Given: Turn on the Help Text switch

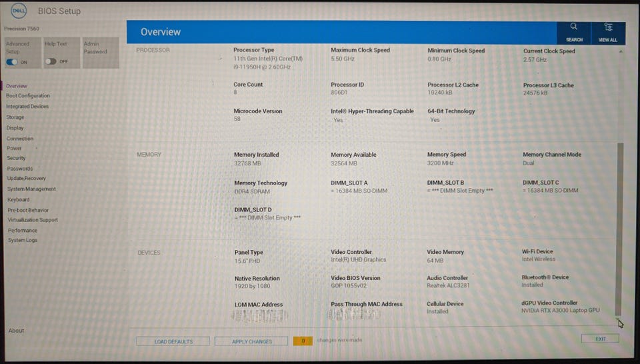Looking at the screenshot, I should [51, 61].
